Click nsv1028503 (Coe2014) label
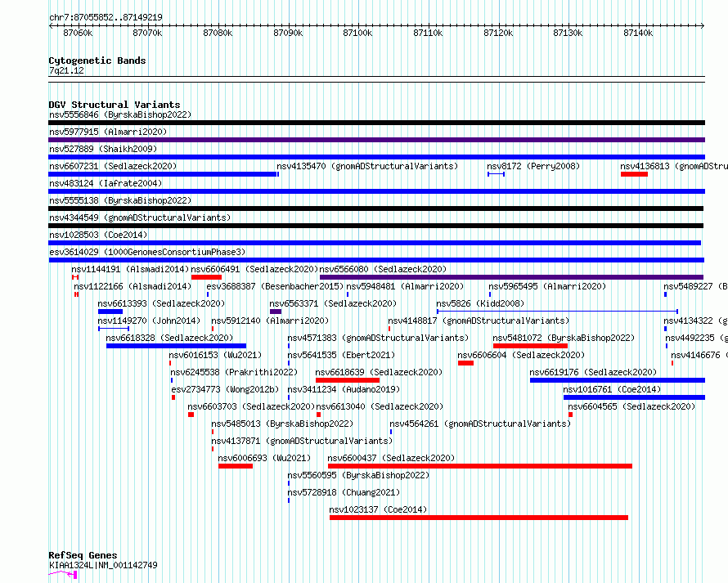 (x=98, y=235)
